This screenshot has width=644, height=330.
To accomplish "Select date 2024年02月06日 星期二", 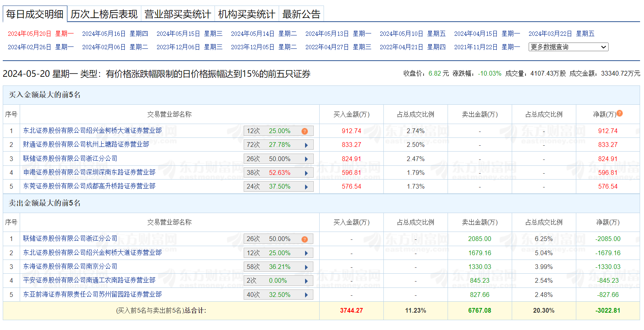I will click(x=115, y=47).
